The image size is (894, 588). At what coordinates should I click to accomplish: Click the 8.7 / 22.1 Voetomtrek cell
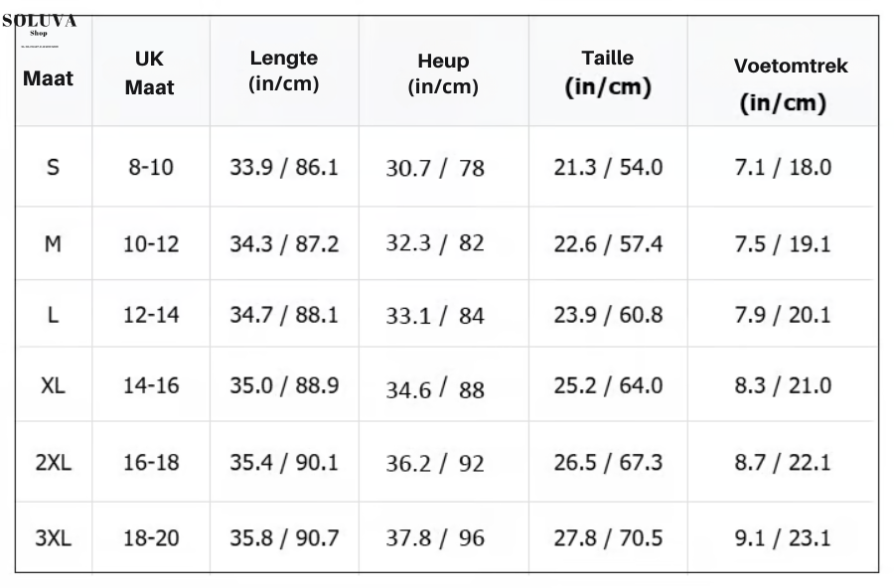pyautogui.click(x=782, y=463)
